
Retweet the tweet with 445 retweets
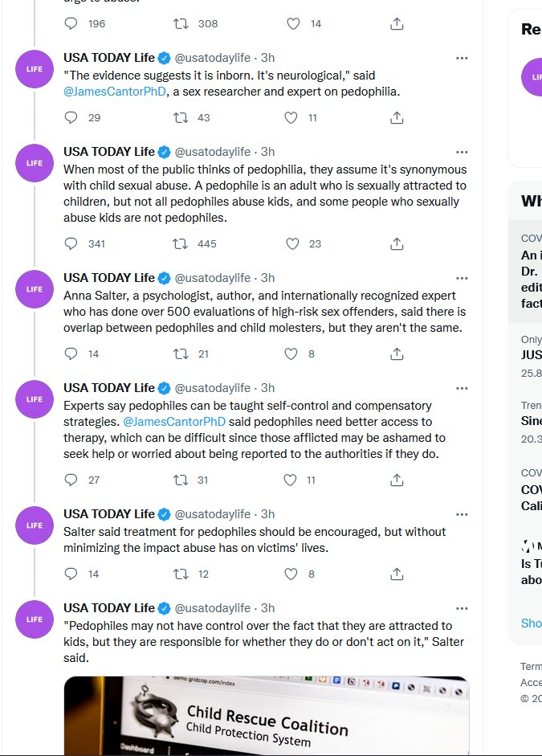click(181, 243)
